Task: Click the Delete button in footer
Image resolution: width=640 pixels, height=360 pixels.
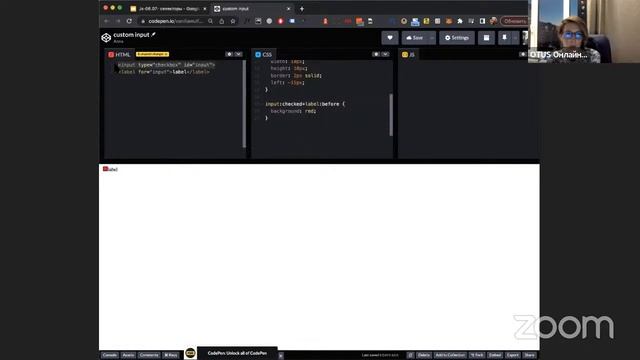Action: (x=424, y=355)
